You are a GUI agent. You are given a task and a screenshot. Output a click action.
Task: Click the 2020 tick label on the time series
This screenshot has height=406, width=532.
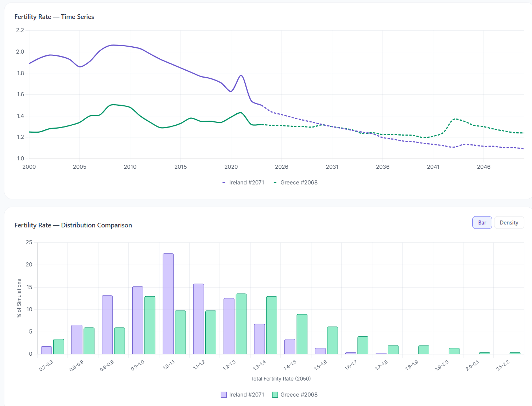(x=231, y=167)
